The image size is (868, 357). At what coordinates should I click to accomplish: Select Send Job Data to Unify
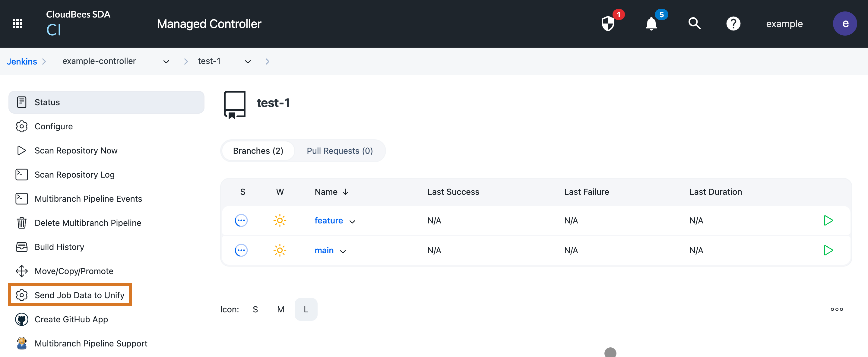point(79,295)
